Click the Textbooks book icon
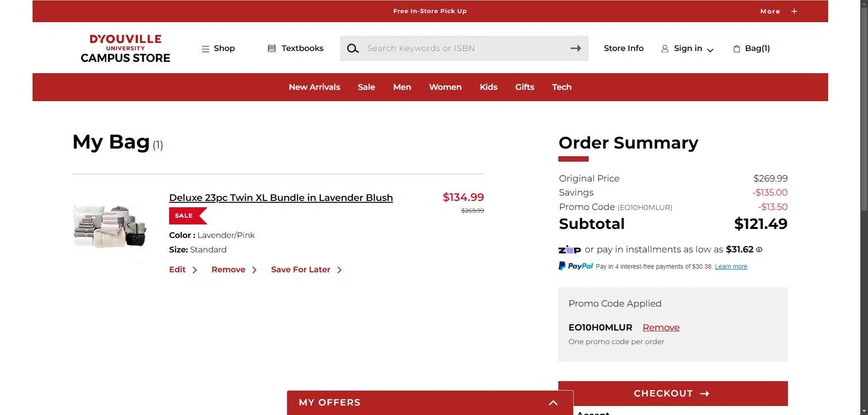868x415 pixels. (x=272, y=48)
